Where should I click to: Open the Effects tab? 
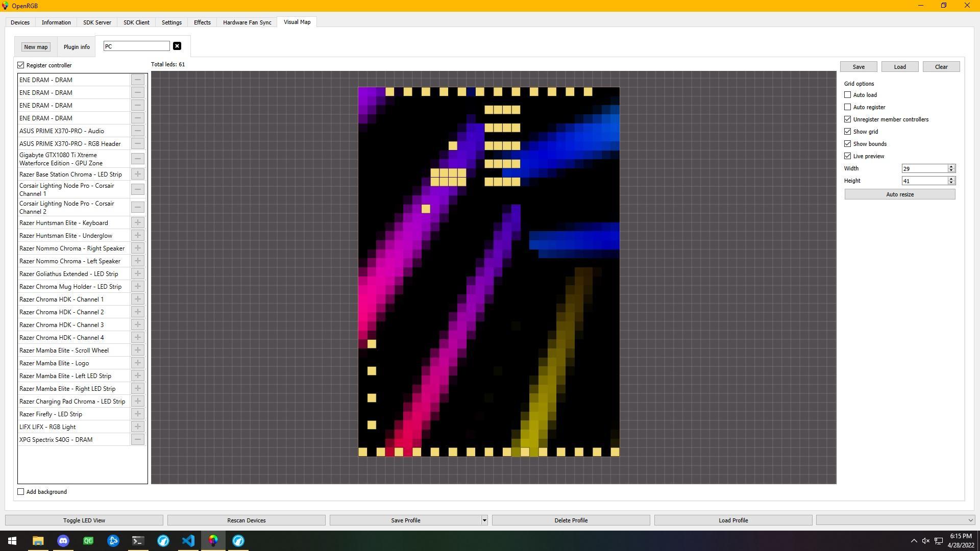[x=202, y=22]
